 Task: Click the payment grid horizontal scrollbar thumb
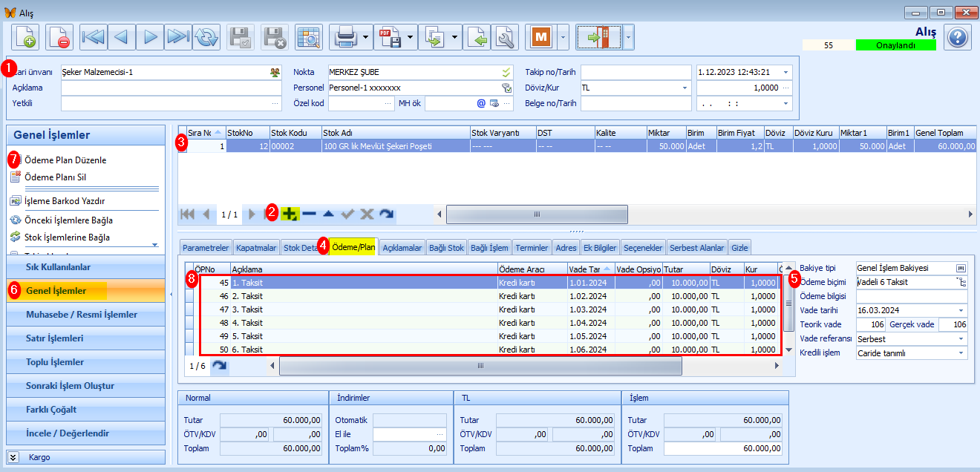point(480,366)
